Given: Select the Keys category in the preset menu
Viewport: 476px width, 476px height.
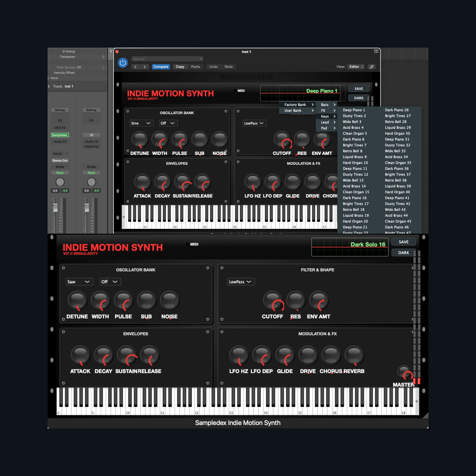Looking at the screenshot, I should [x=325, y=116].
